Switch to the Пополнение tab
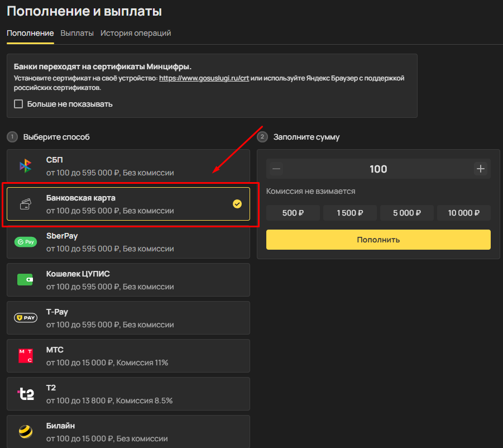This screenshot has width=503, height=448. 30,33
